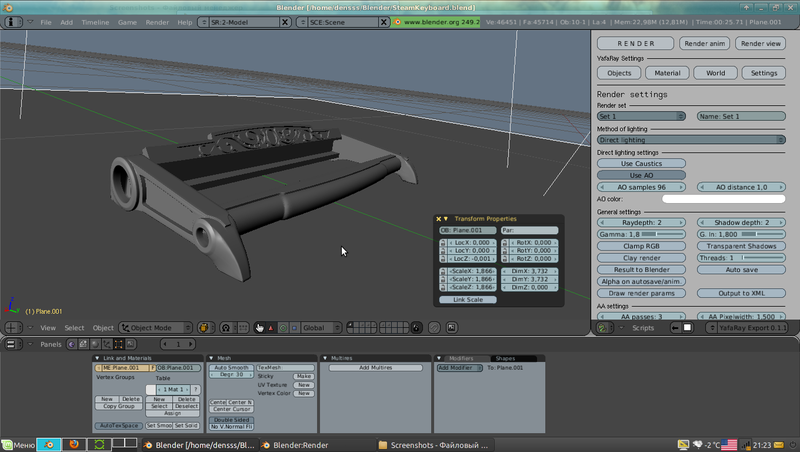
Task: Click the grab hand manipulator icon
Action: tap(260, 328)
